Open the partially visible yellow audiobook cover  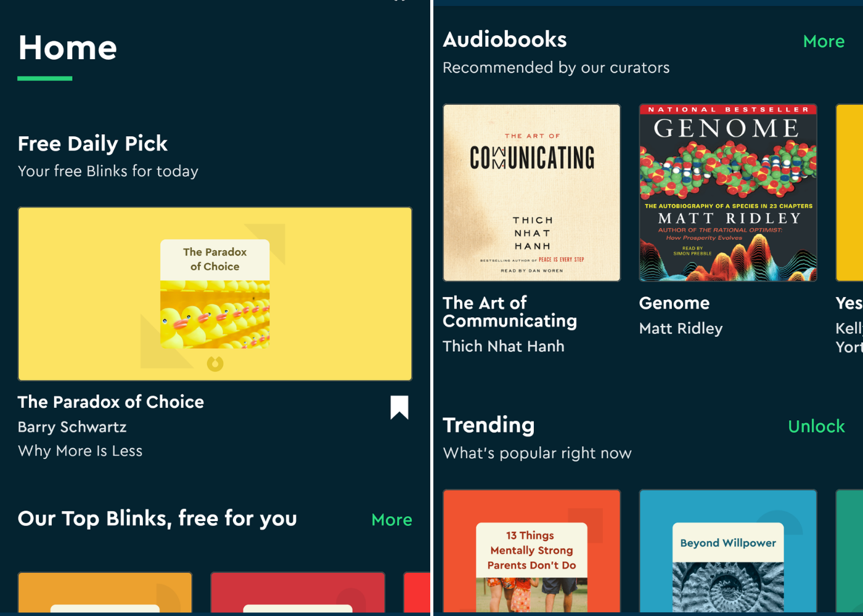point(849,193)
